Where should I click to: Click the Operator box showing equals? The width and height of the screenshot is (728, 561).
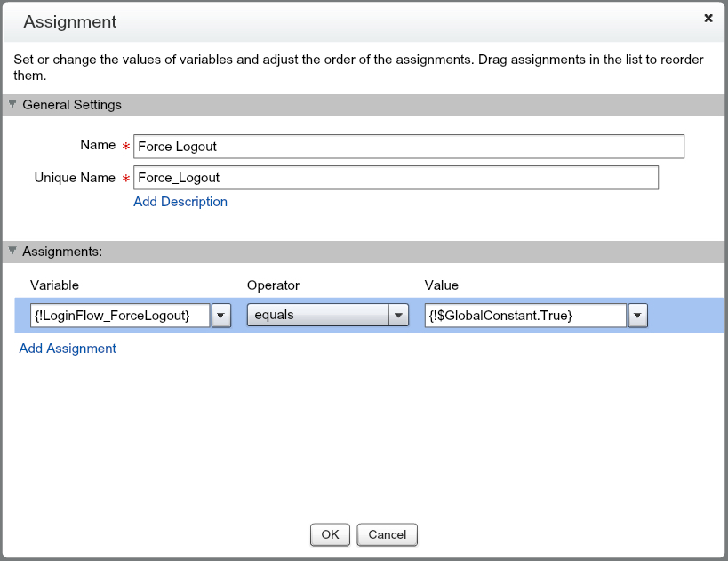point(316,316)
